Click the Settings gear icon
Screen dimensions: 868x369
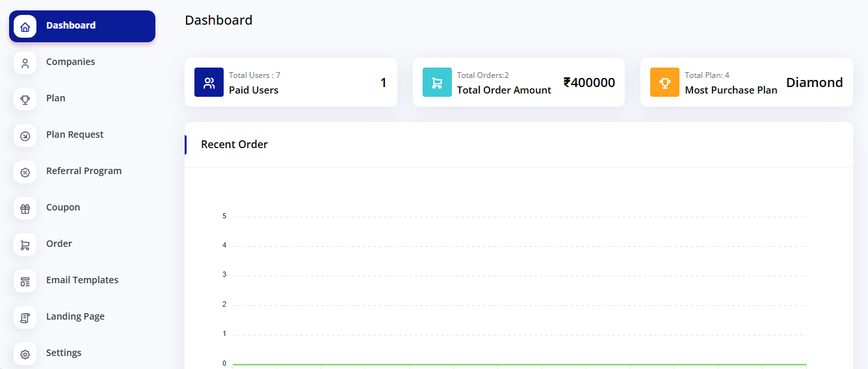pyautogui.click(x=25, y=354)
